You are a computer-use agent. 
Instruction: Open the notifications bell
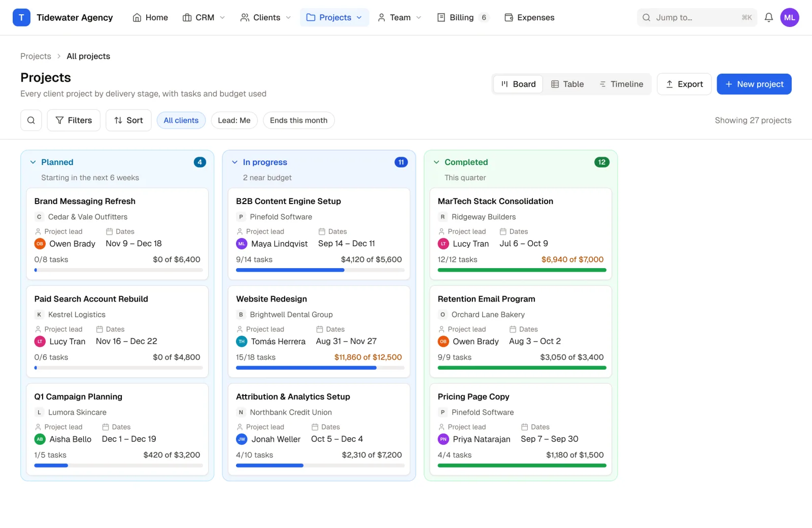[x=769, y=17]
